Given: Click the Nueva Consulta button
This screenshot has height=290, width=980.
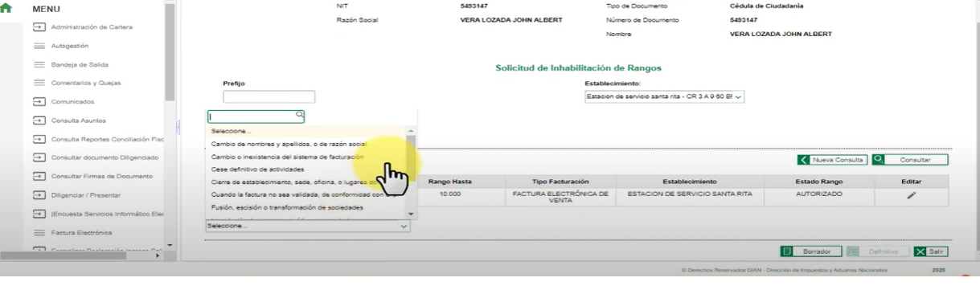Looking at the screenshot, I should [x=832, y=160].
